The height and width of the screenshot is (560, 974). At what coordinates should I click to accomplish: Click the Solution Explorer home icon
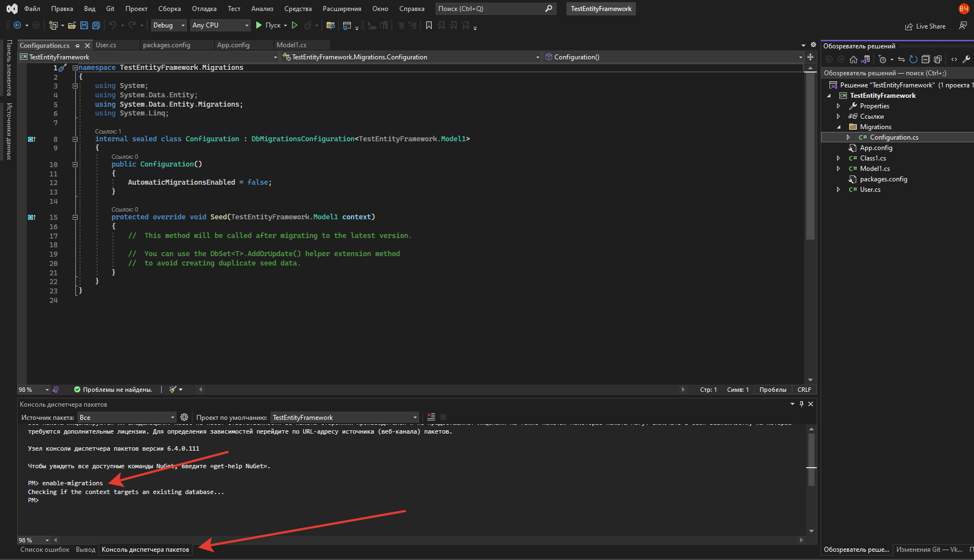(854, 59)
